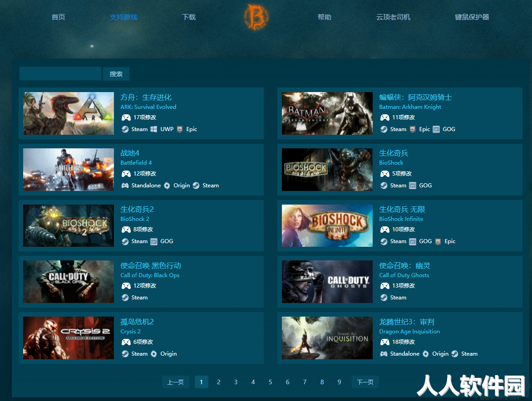Click the 12项修改 text on Battlefield 4
Viewport: 532px width, 401px height.
pos(145,174)
